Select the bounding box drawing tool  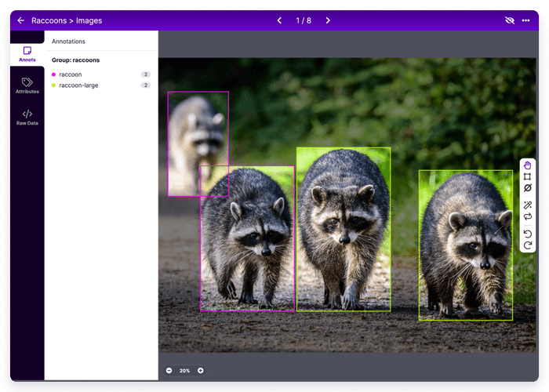click(x=528, y=177)
